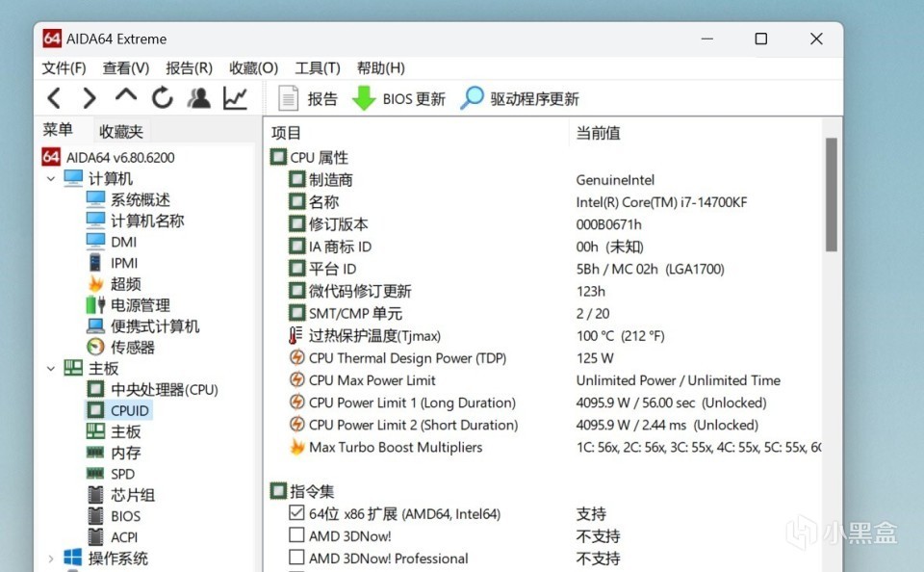Screen dimensions: 924x572
Task: Open the 传感器 sensor item
Action: [x=121, y=348]
